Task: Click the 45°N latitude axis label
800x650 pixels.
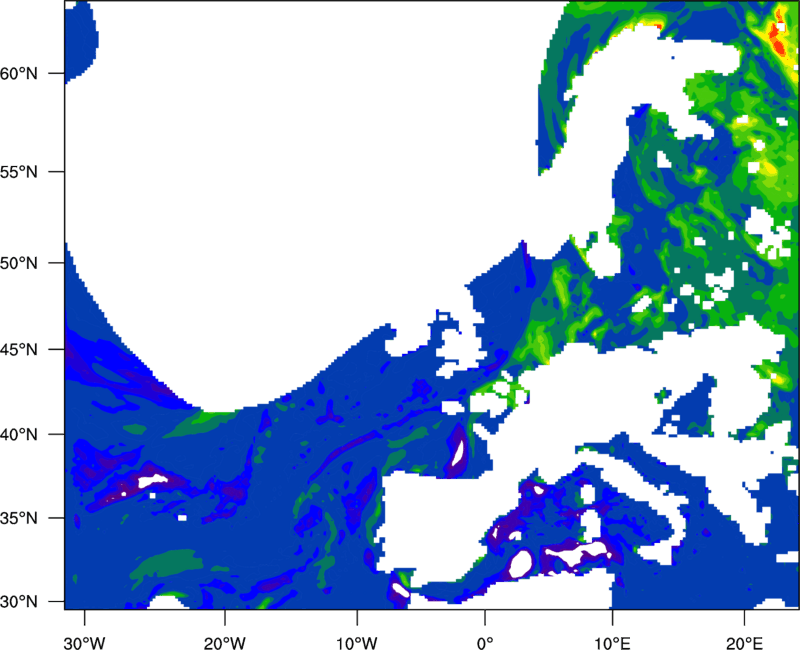Action: tap(19, 349)
